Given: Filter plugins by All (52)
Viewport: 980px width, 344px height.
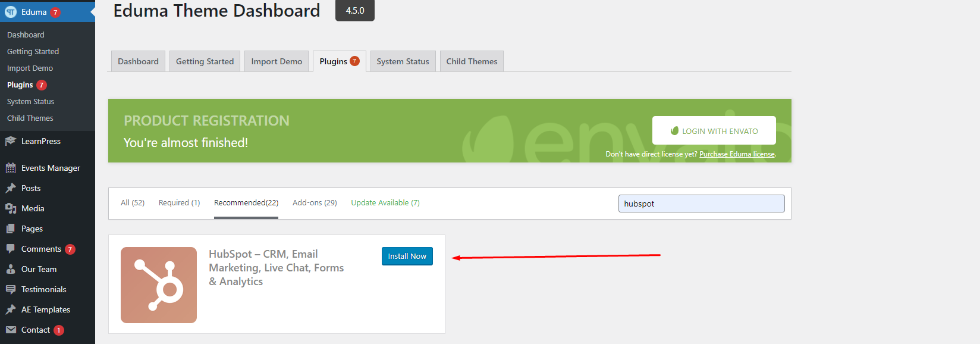Looking at the screenshot, I should [x=133, y=203].
